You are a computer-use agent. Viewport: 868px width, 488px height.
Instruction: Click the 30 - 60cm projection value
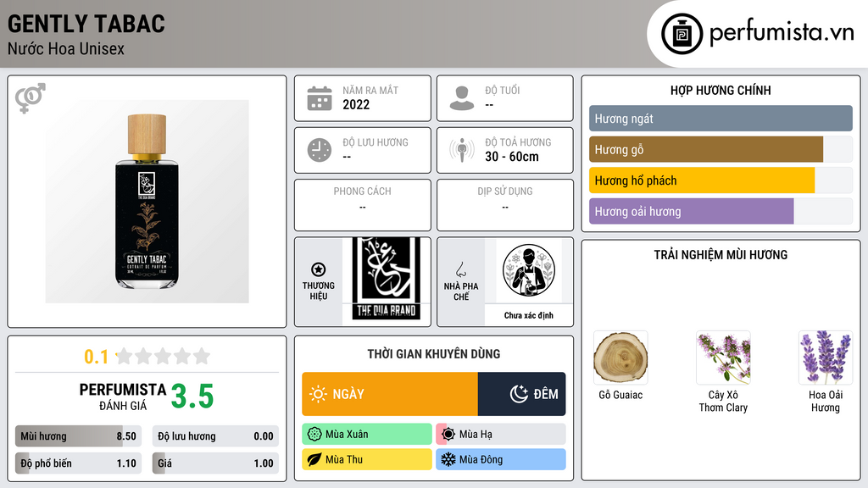tap(512, 157)
